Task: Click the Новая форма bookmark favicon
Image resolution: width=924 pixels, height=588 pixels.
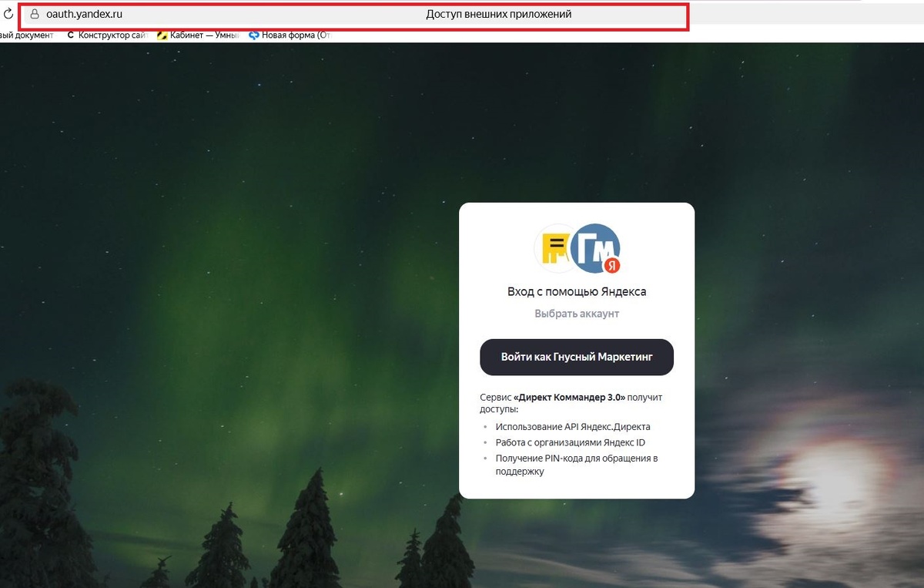Action: (x=254, y=35)
